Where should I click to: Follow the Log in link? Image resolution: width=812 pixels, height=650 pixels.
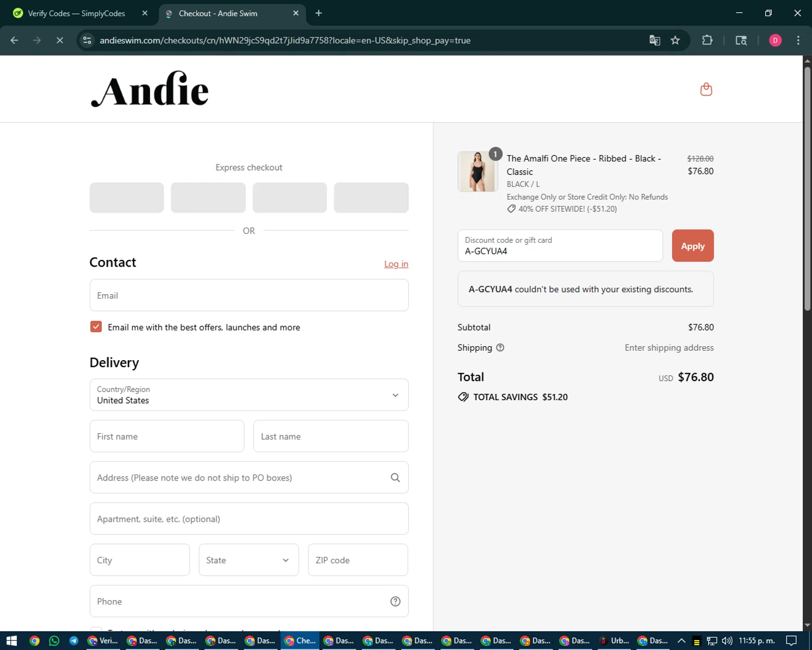(396, 264)
